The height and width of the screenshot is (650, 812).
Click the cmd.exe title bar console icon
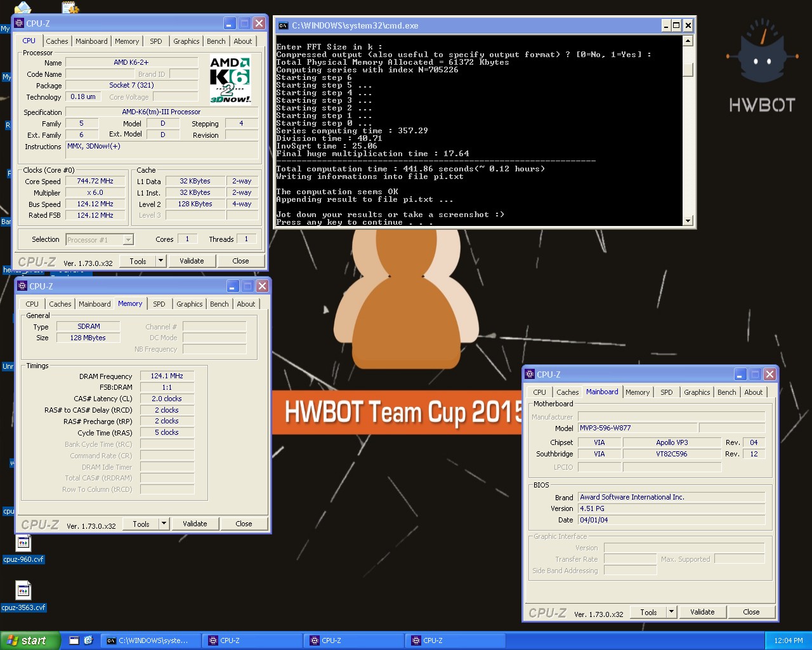point(284,26)
